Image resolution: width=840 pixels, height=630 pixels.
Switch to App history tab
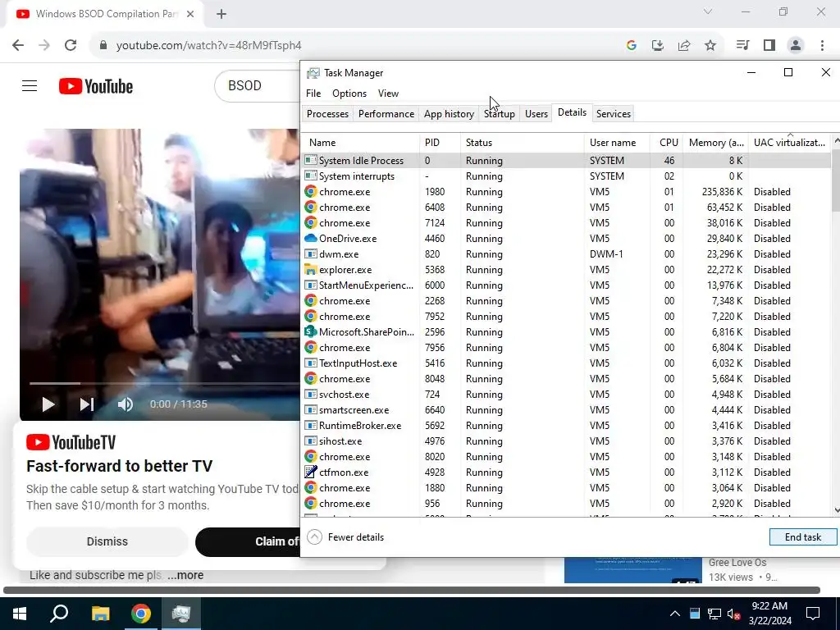coord(449,113)
